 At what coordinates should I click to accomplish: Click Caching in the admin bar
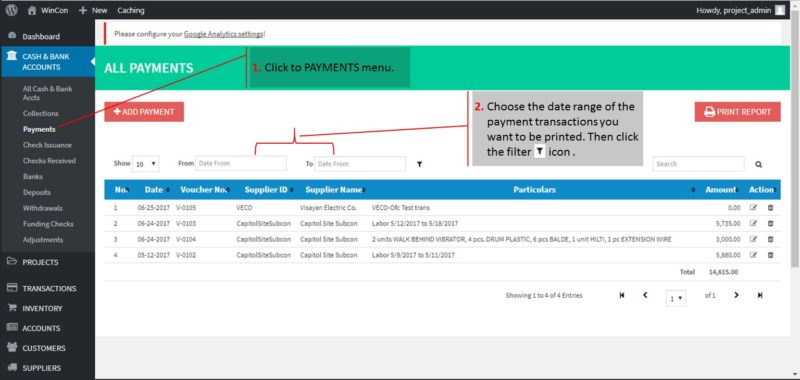[x=131, y=10]
